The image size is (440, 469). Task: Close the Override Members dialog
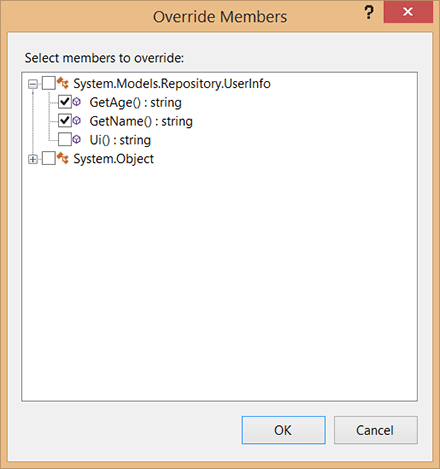(x=408, y=12)
